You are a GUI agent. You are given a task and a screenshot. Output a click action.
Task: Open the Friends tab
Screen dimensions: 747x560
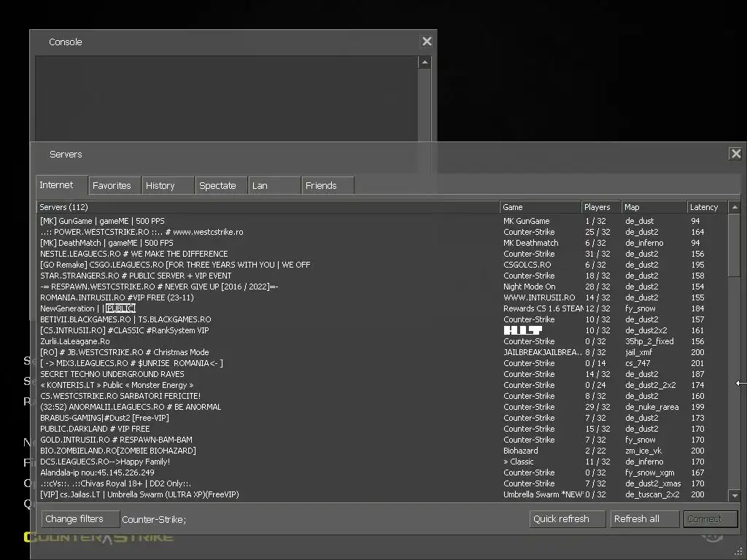(328, 186)
